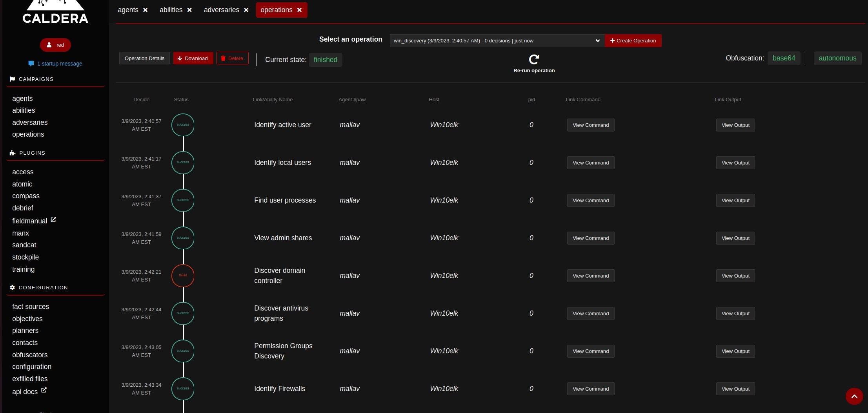This screenshot has width=868, height=413.
Task: Open operations in the sidebar
Action: click(x=28, y=134)
